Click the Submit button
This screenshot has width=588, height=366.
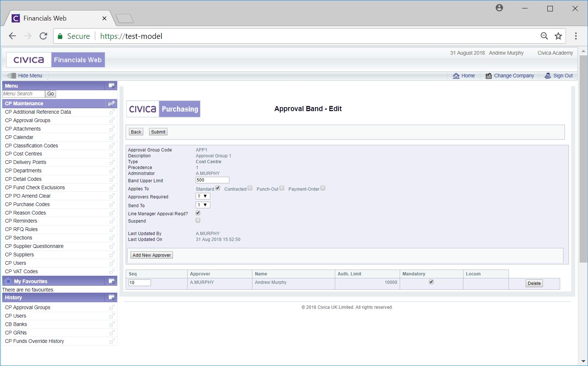[x=158, y=132]
